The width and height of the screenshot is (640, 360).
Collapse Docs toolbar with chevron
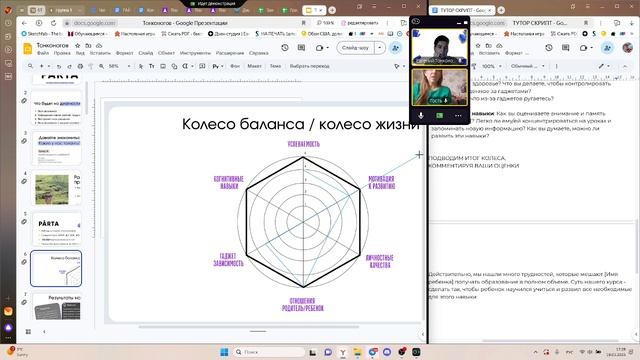[x=625, y=66]
